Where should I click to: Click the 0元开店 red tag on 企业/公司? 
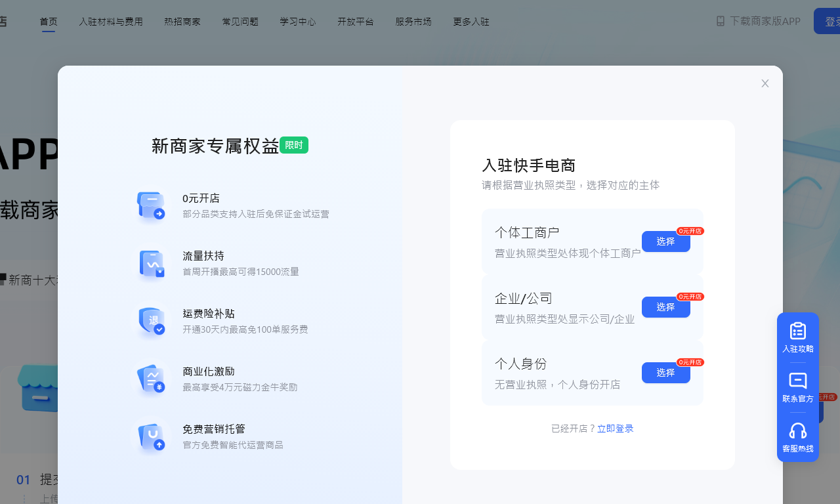point(690,297)
